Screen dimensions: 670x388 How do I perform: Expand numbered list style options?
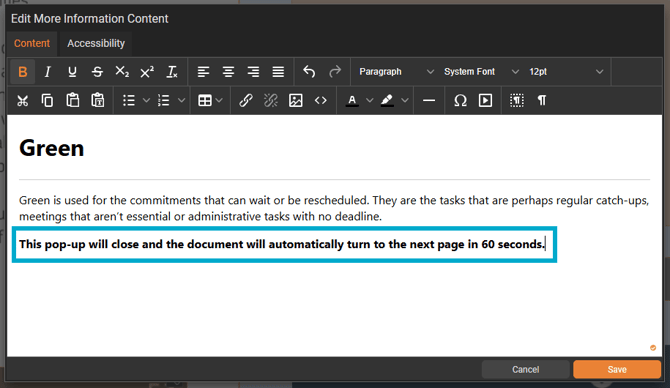point(181,101)
